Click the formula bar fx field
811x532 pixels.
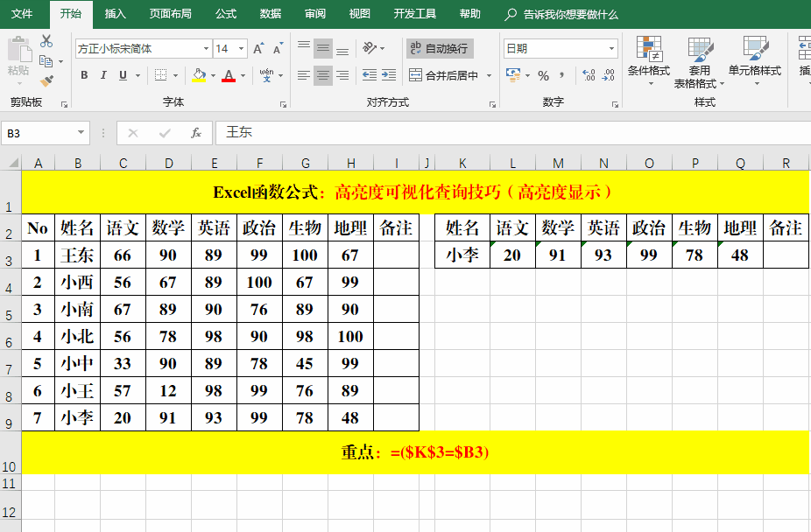click(196, 132)
